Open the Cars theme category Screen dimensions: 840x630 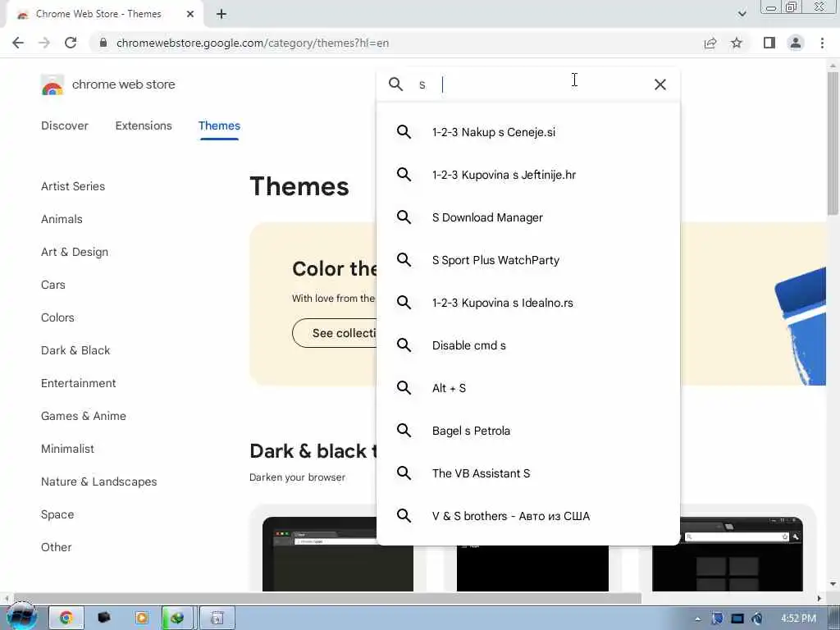point(53,285)
